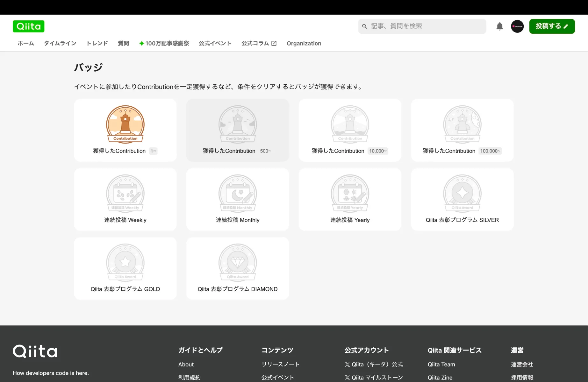This screenshot has width=588, height=382.
Task: Select ホーム in the navigation bar
Action: point(25,43)
